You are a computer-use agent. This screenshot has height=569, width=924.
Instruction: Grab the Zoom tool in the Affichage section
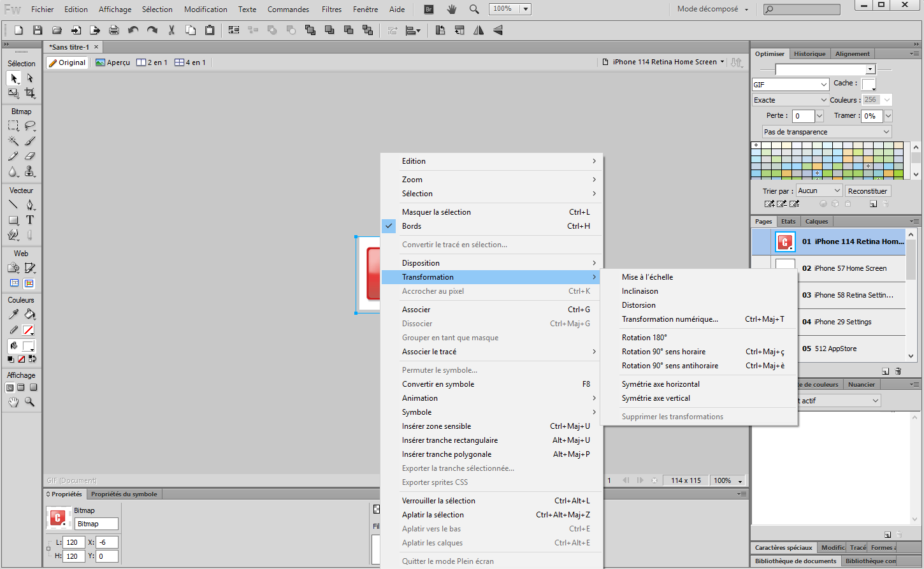[x=29, y=402]
